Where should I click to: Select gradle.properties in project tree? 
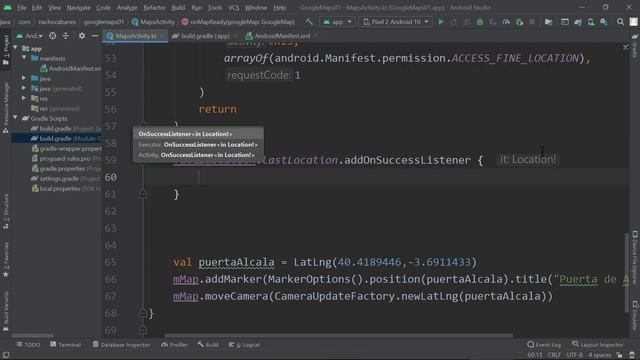62,169
